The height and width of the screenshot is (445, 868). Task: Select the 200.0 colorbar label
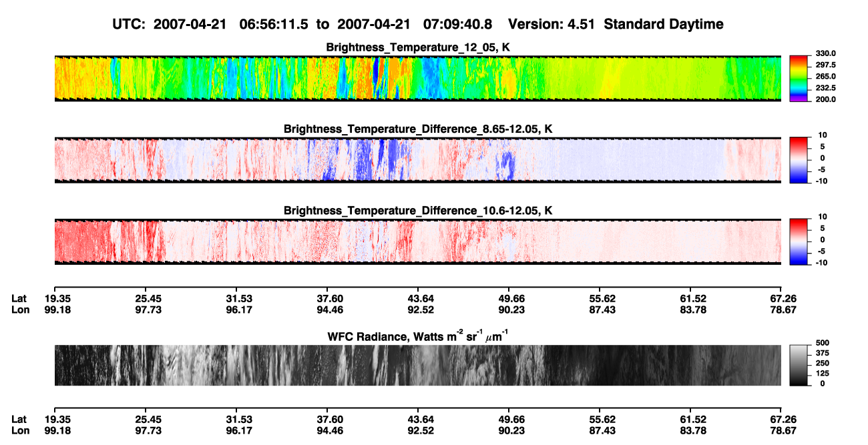[x=826, y=99]
